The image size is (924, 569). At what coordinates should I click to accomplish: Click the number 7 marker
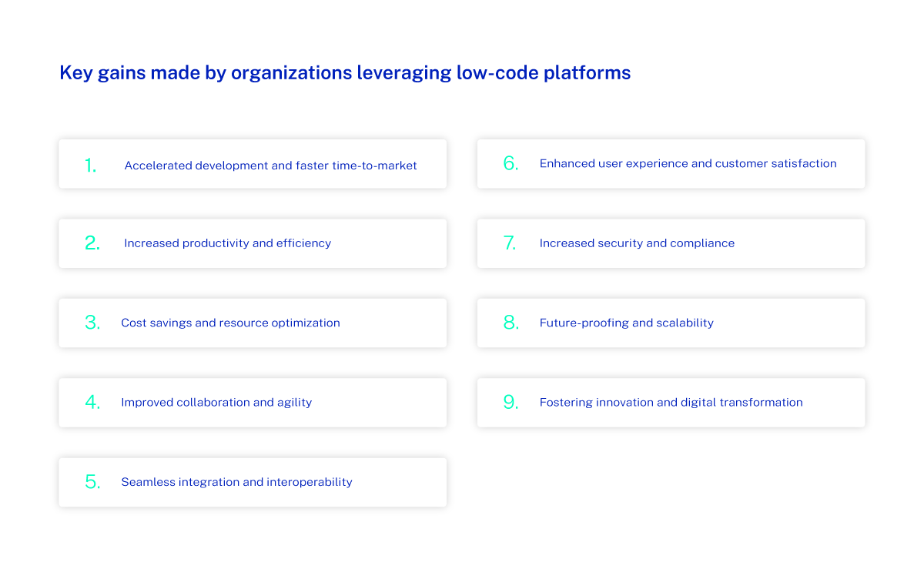click(509, 243)
